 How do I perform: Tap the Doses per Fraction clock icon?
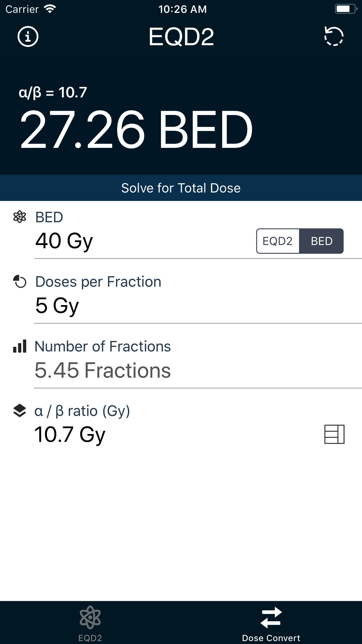(x=20, y=282)
